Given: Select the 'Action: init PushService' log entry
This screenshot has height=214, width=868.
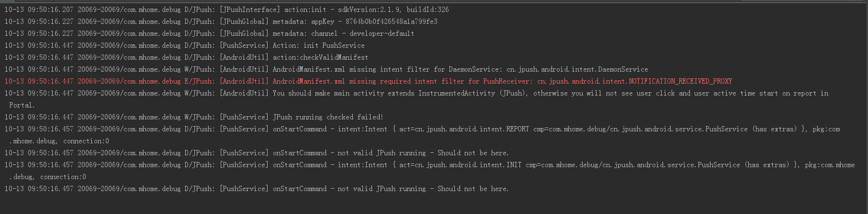Looking at the screenshot, I should coord(318,45).
